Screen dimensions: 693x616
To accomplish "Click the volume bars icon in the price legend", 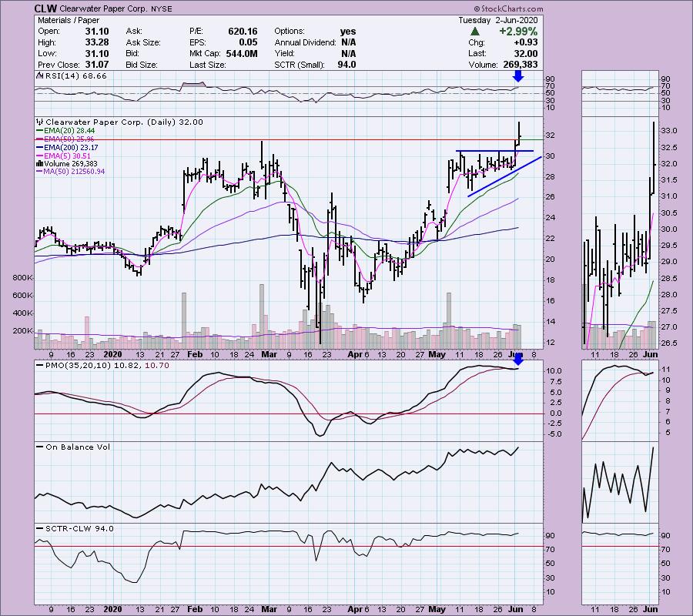I will pyautogui.click(x=39, y=164).
